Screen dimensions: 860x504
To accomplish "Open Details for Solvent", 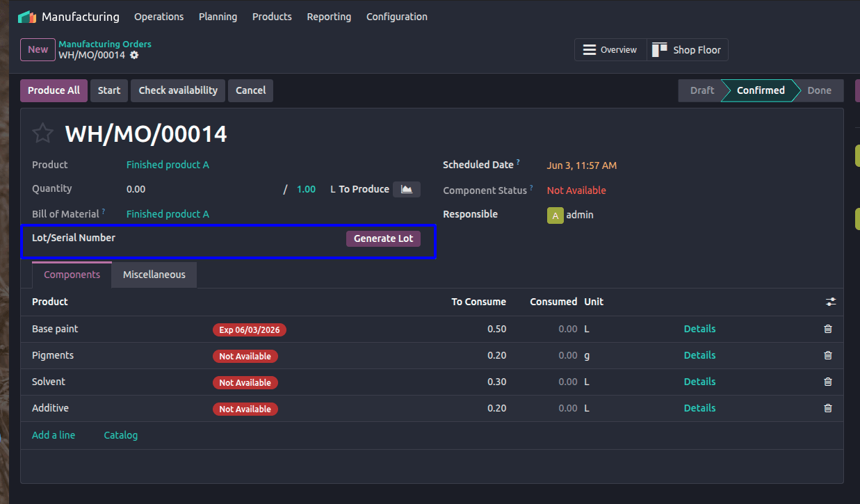I will tap(699, 382).
